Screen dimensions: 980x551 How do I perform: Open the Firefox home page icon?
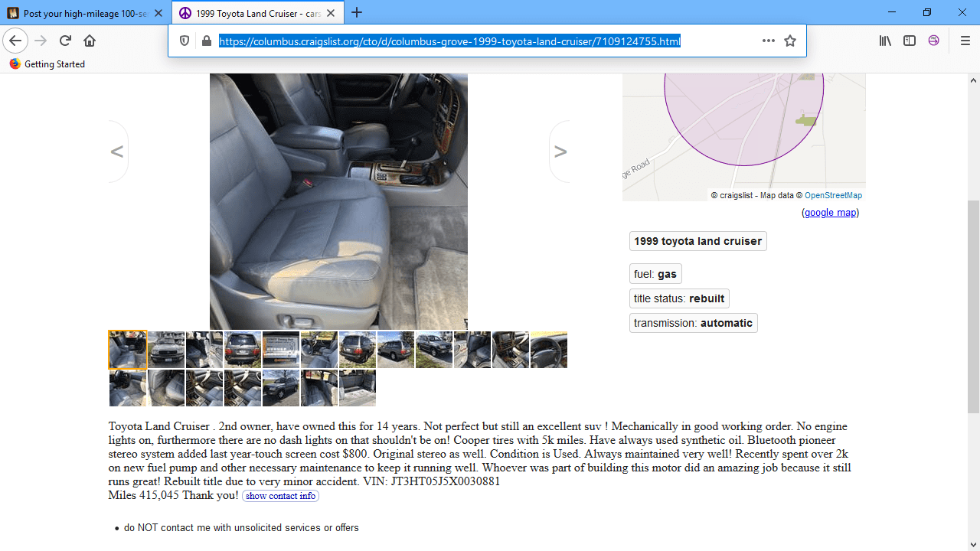click(90, 41)
